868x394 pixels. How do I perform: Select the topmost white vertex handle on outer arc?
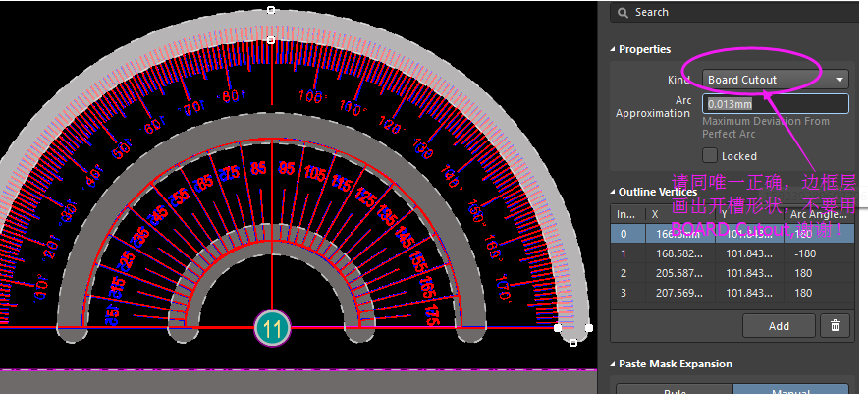tap(272, 10)
